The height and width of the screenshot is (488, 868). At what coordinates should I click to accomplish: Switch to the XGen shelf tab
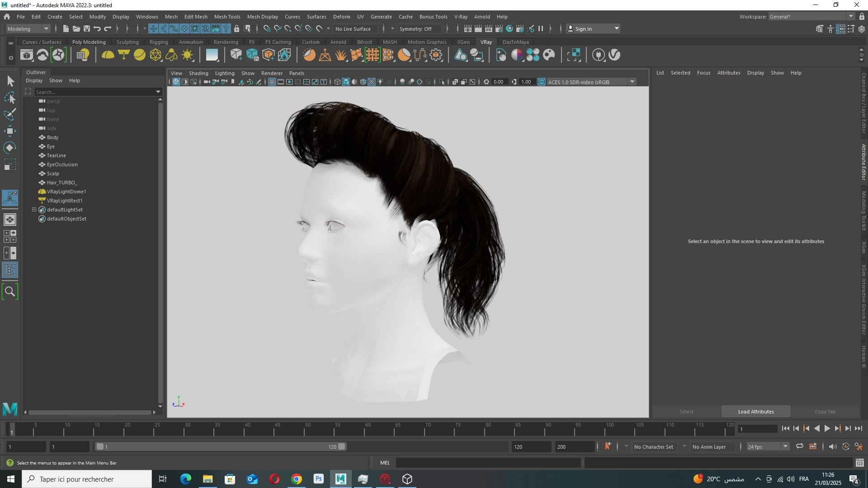[463, 42]
